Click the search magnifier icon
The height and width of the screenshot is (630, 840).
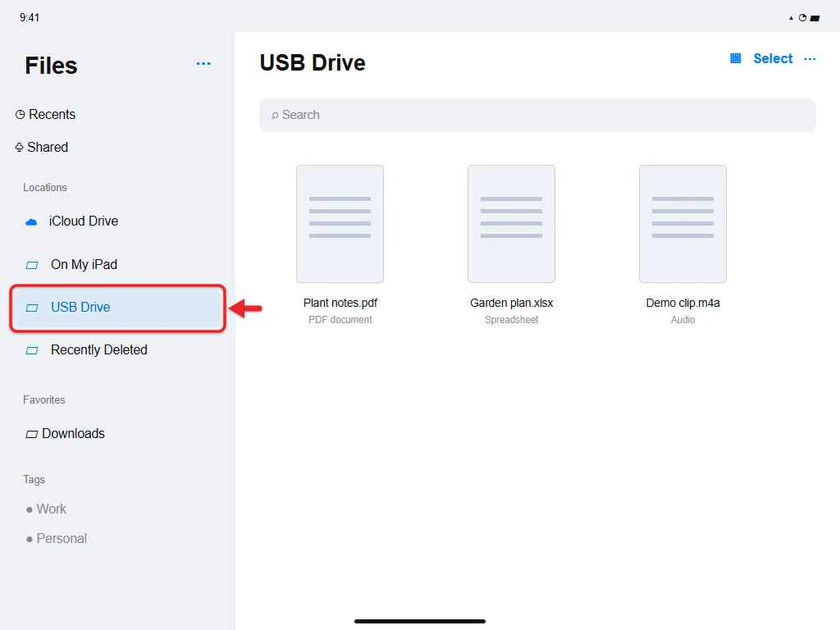tap(275, 115)
